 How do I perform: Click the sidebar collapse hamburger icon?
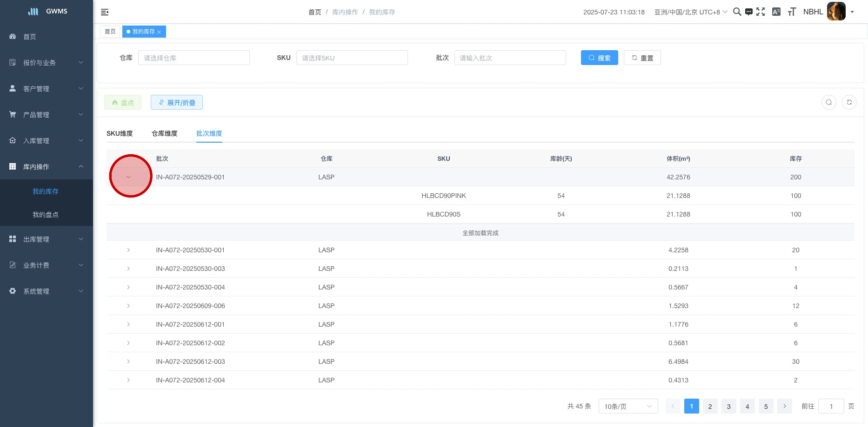pyautogui.click(x=105, y=12)
